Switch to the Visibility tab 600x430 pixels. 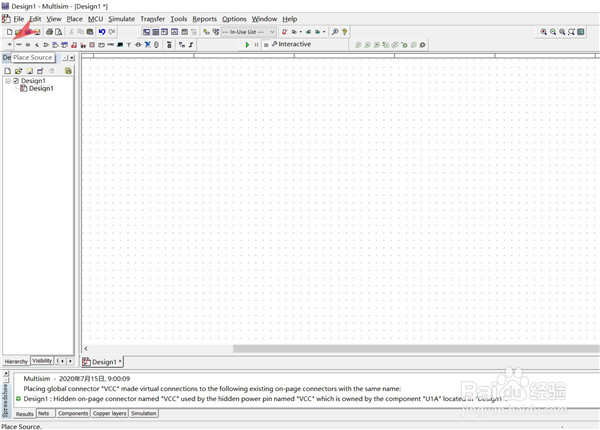42,360
